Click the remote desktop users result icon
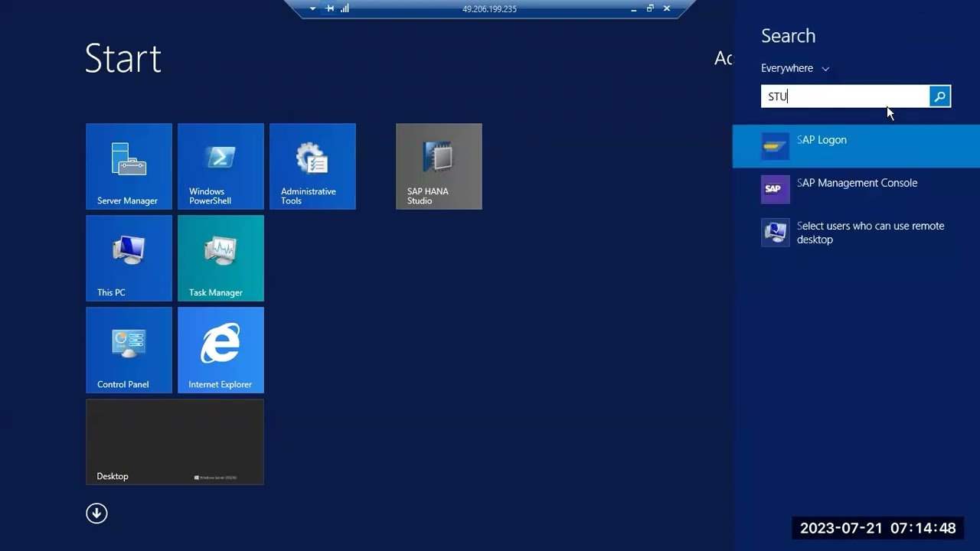This screenshot has width=980, height=551. (775, 233)
